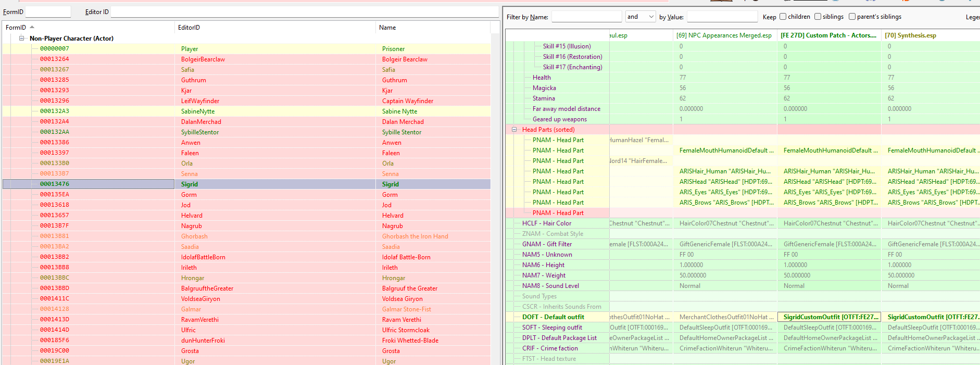This screenshot has width=980, height=365.
Task: Select the SabineNytte record
Action: 246,111
